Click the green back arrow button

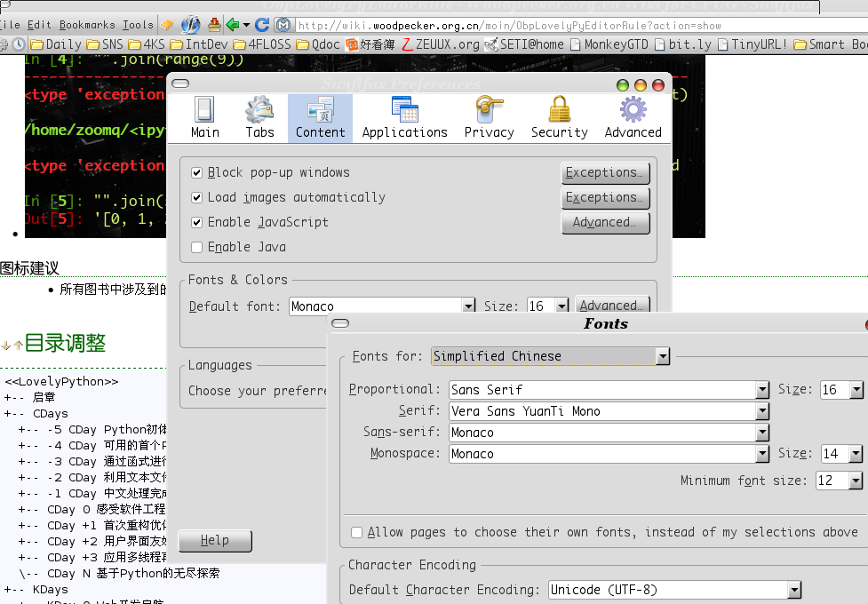(x=233, y=25)
